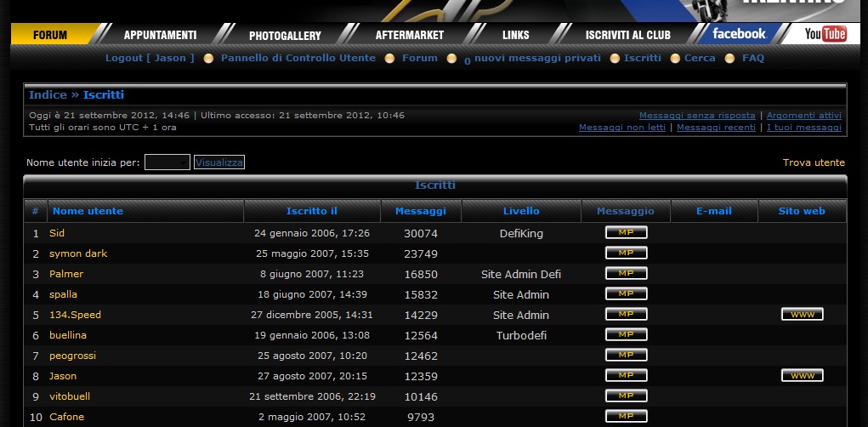Viewport: 868px width, 427px height.
Task: Open Messaggi senza risposta link
Action: 696,116
